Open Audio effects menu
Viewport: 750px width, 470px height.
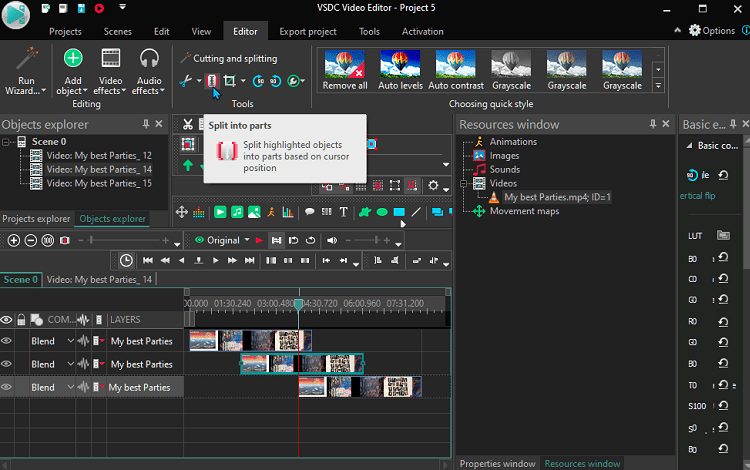[x=149, y=72]
